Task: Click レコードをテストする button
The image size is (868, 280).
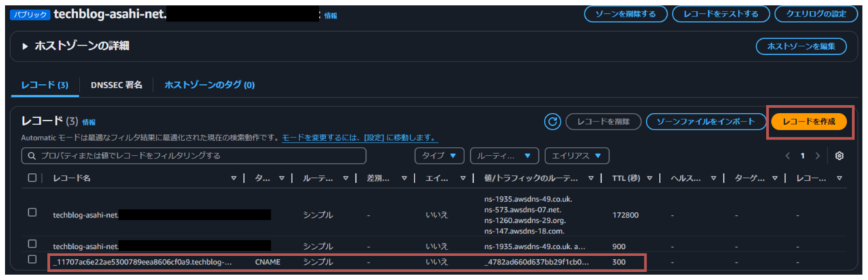Action: click(x=720, y=14)
